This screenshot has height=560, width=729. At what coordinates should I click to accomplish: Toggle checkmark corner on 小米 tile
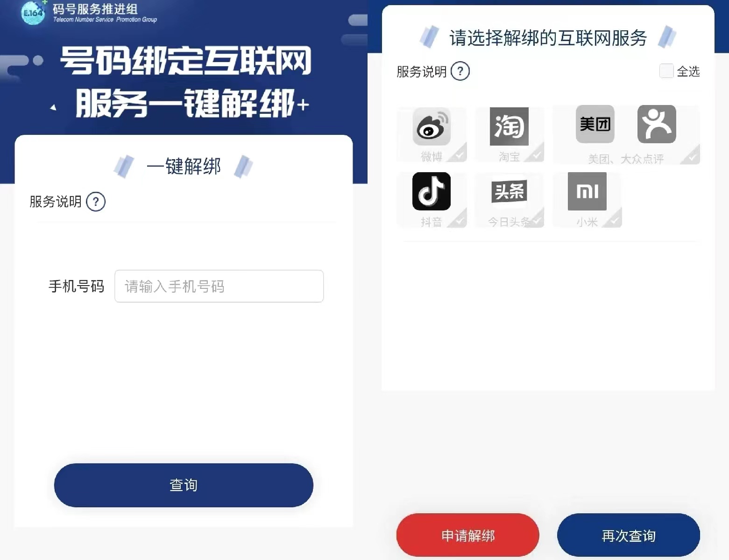[614, 219]
